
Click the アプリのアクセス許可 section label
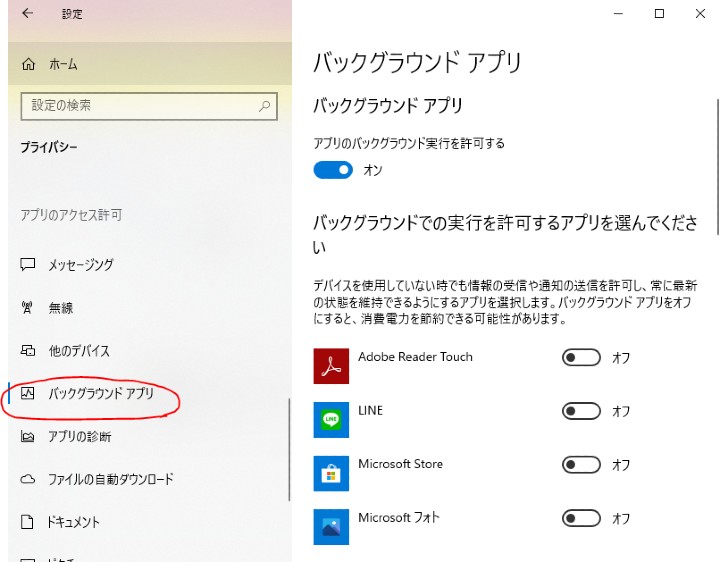pyautogui.click(x=71, y=215)
